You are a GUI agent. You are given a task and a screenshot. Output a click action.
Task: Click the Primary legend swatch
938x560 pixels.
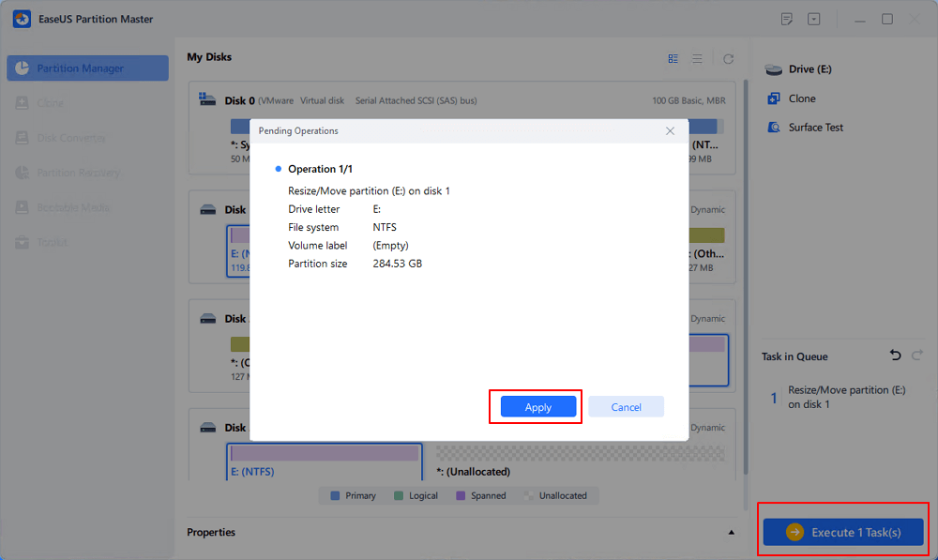(335, 495)
